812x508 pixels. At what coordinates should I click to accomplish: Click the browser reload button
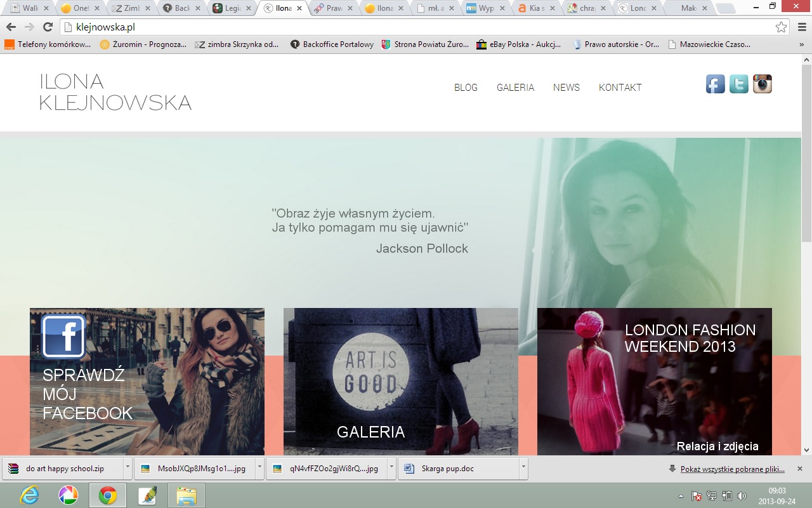pos(48,27)
